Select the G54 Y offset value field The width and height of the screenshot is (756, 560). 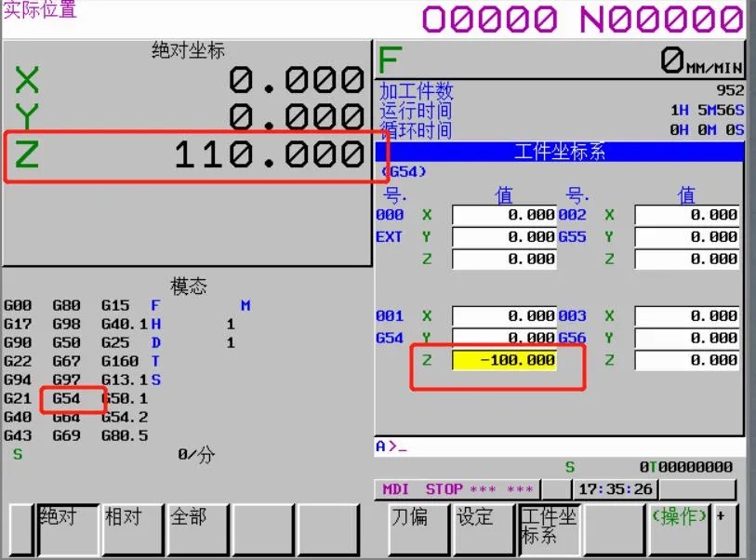pyautogui.click(x=504, y=338)
